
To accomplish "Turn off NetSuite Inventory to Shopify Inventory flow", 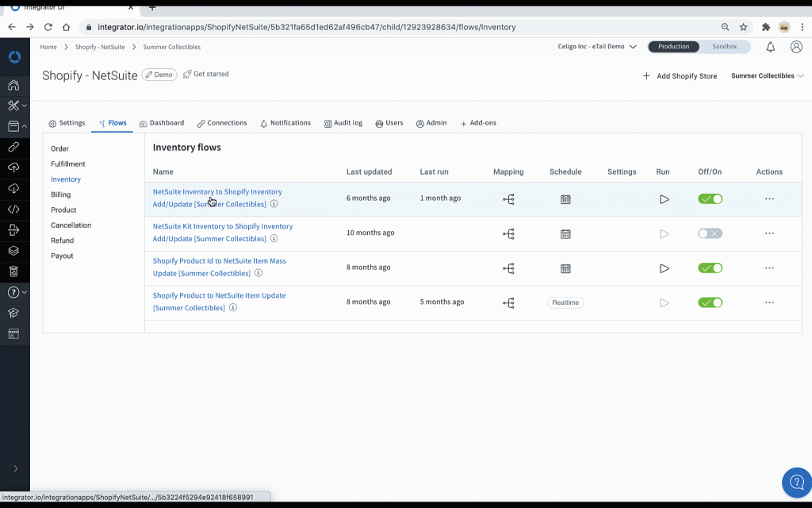I will point(710,199).
